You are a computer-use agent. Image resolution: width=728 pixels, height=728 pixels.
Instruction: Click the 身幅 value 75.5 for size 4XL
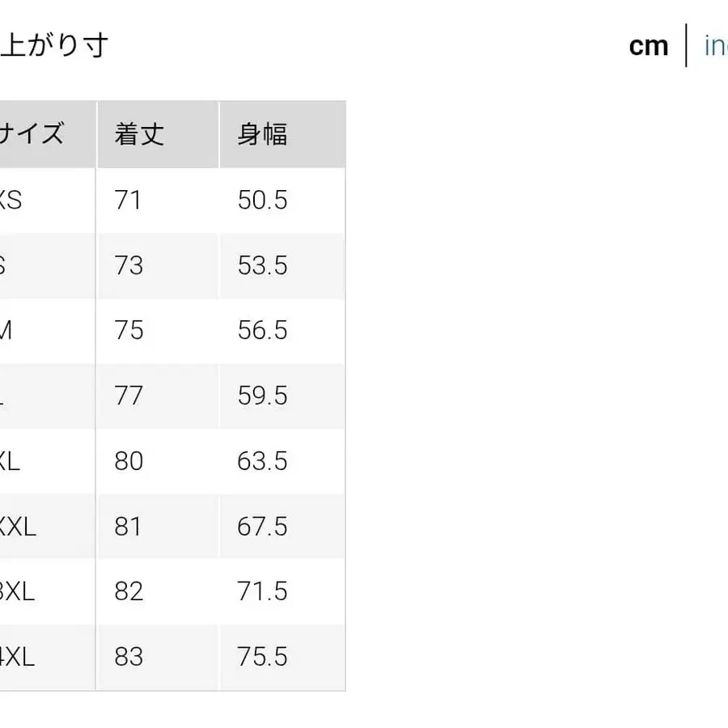(x=261, y=657)
